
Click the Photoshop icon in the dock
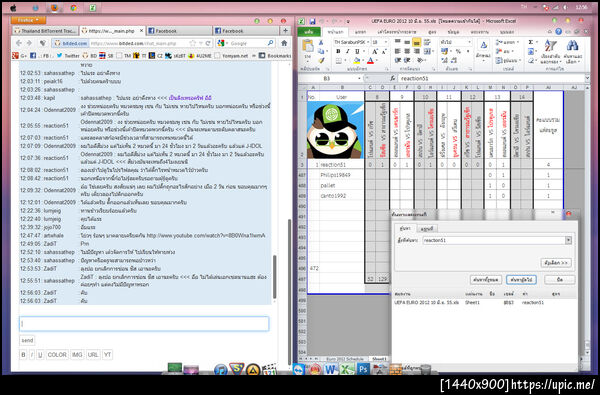pos(363,369)
